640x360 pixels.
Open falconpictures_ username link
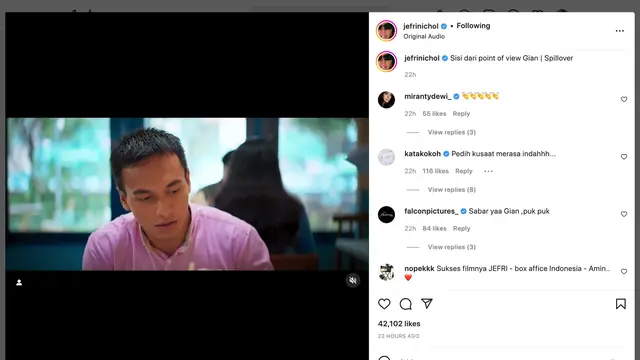(431, 211)
